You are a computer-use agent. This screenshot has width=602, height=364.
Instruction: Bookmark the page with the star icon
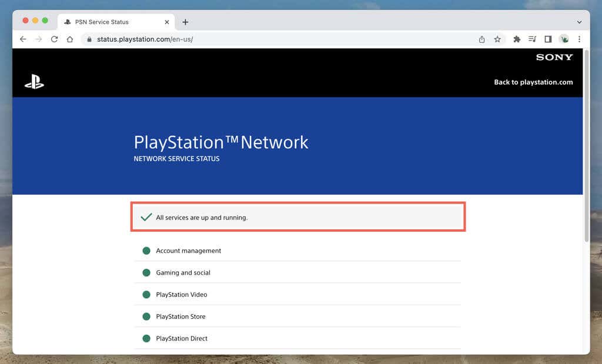(497, 39)
